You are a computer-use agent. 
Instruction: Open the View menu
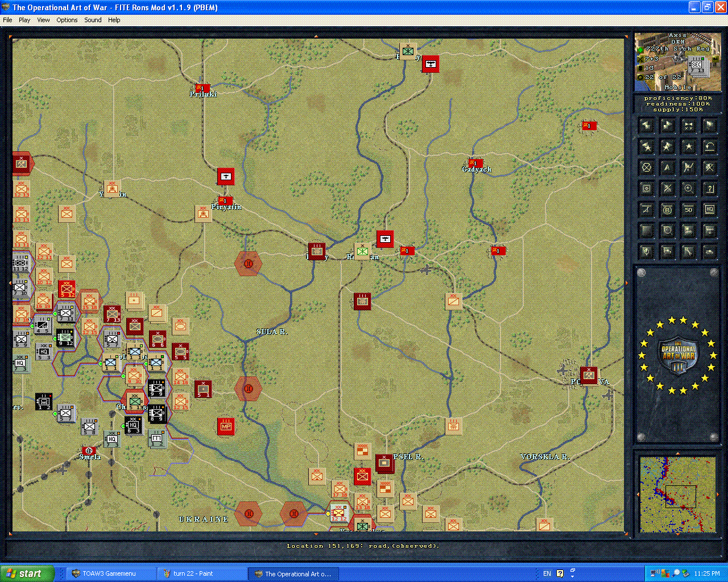[x=43, y=20]
